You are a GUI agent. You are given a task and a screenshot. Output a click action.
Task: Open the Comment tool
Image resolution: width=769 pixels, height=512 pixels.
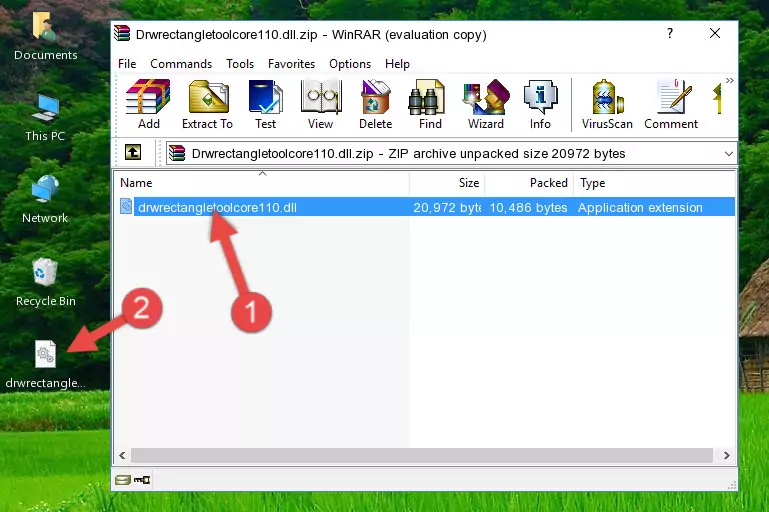671,104
